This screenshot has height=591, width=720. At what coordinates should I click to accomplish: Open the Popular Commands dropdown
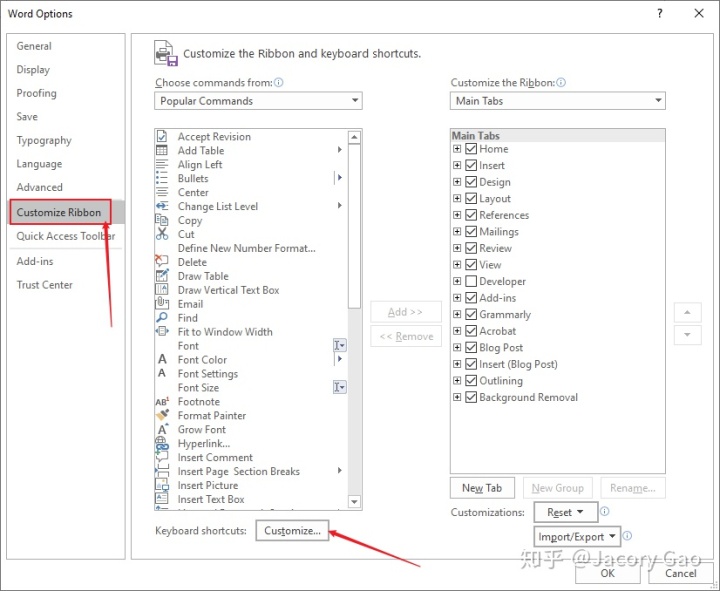(259, 101)
